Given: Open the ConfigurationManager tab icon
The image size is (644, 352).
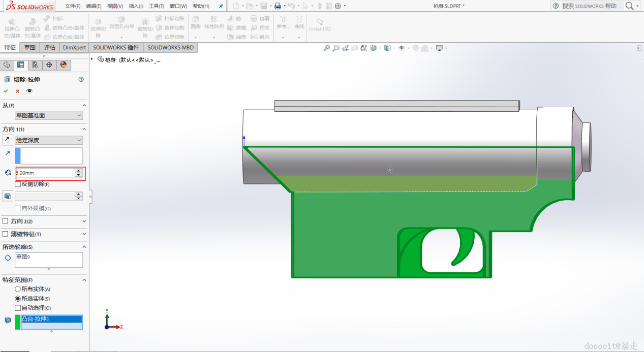Looking at the screenshot, I should point(35,65).
